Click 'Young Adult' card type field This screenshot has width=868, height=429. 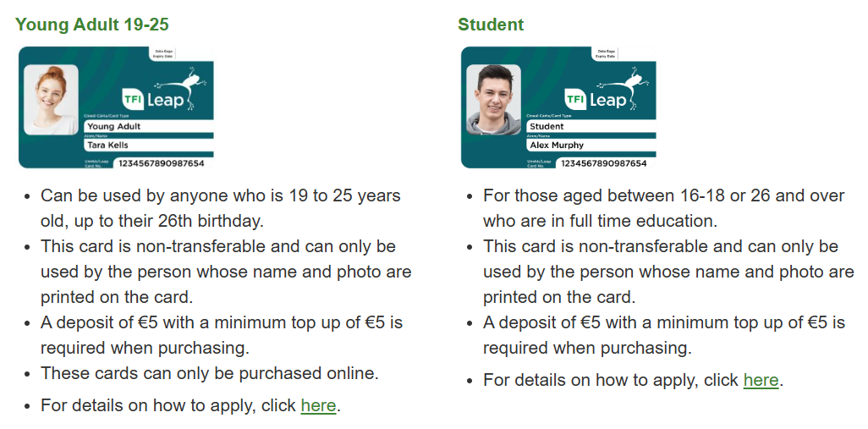148,126
